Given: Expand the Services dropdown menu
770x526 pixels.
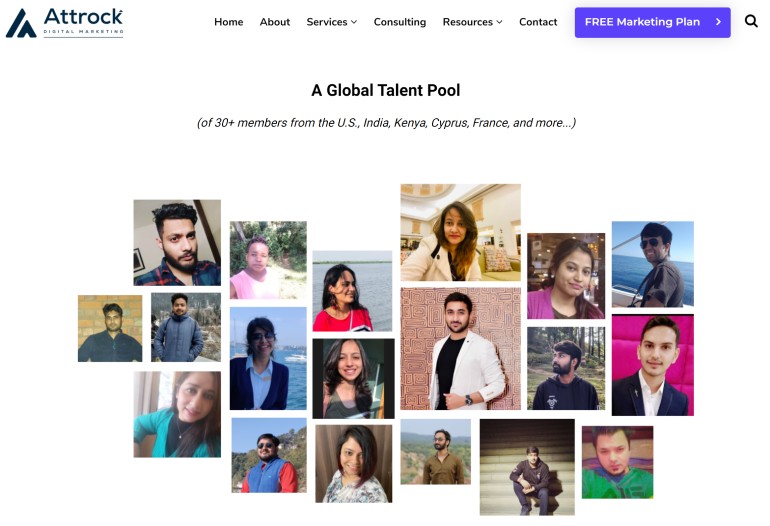Looking at the screenshot, I should [x=331, y=22].
